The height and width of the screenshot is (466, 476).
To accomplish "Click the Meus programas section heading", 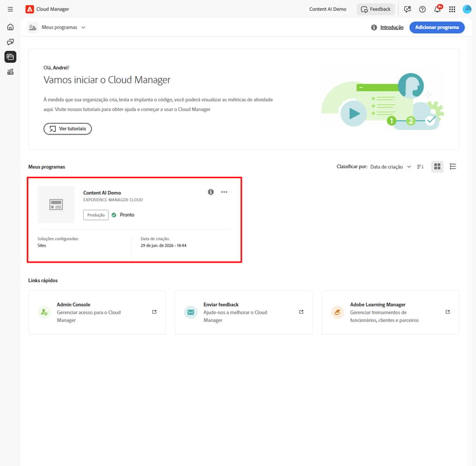I will point(46,167).
